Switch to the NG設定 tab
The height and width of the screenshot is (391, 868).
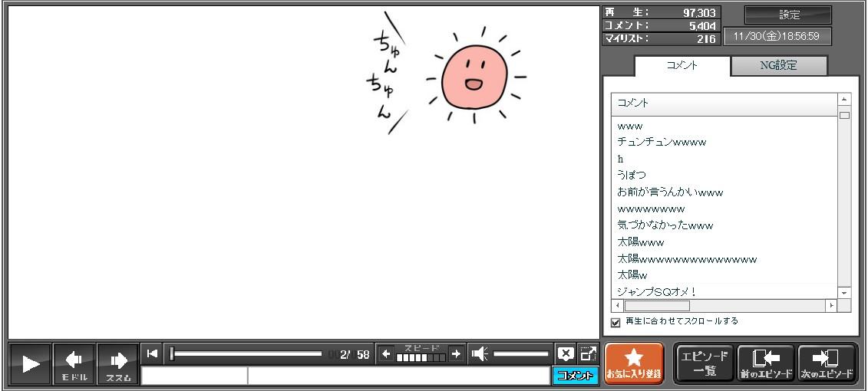[x=778, y=66]
